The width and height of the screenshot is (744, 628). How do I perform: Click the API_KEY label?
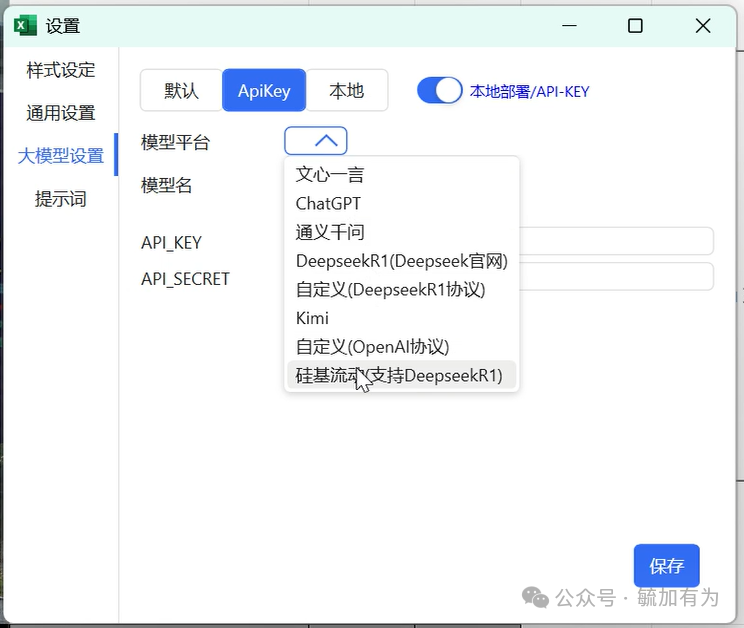pyautogui.click(x=171, y=242)
